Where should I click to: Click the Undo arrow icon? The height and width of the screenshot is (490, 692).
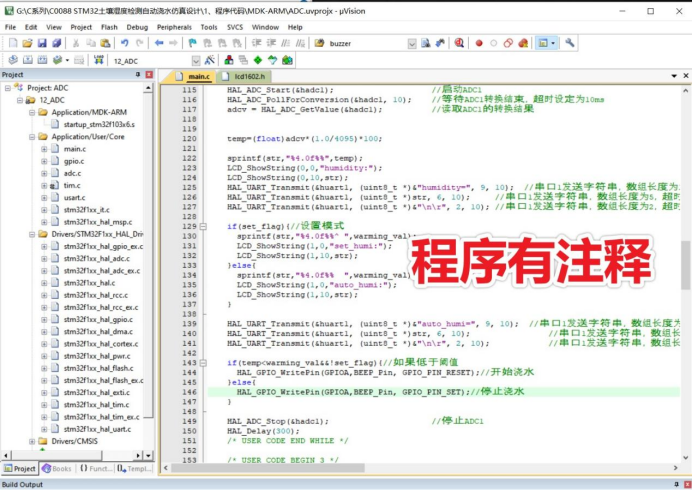tap(125, 43)
